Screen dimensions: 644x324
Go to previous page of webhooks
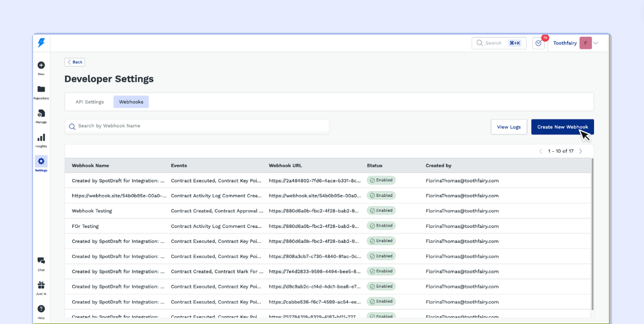[541, 151]
